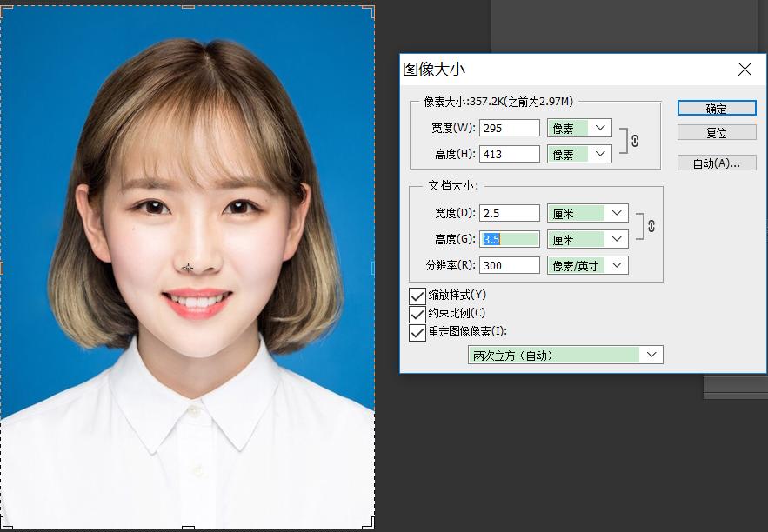The image size is (768, 532).
Task: Open automatic resolution via the 自动(A)... button
Action: click(x=715, y=163)
